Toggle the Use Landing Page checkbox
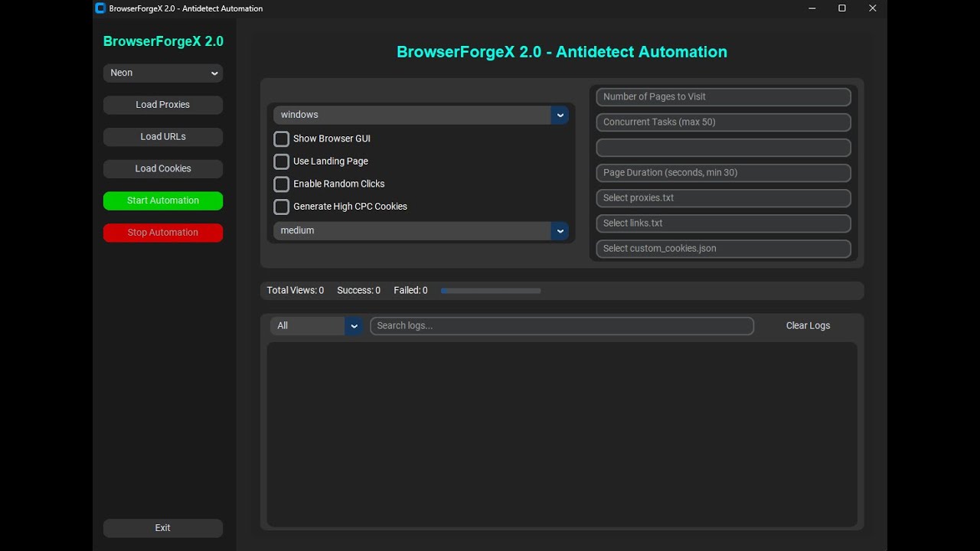The image size is (980, 551). tap(282, 161)
